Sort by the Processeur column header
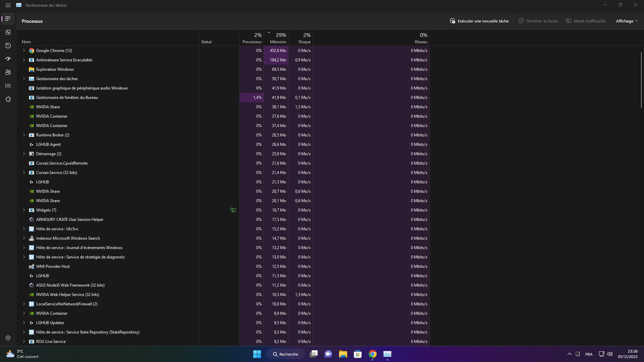Image resolution: width=644 pixels, height=362 pixels. tap(252, 38)
